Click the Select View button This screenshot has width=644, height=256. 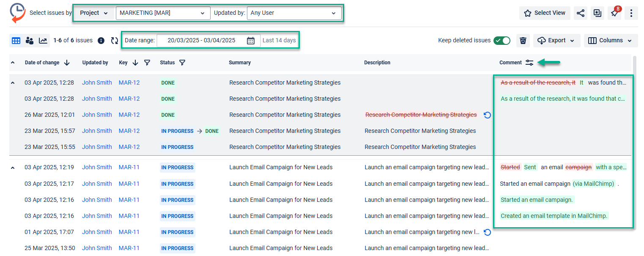(x=545, y=13)
